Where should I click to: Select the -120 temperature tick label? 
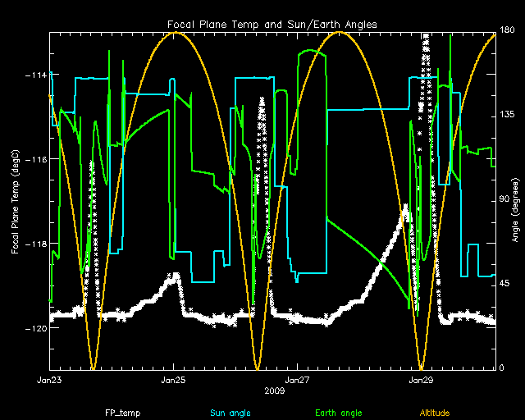click(x=35, y=328)
